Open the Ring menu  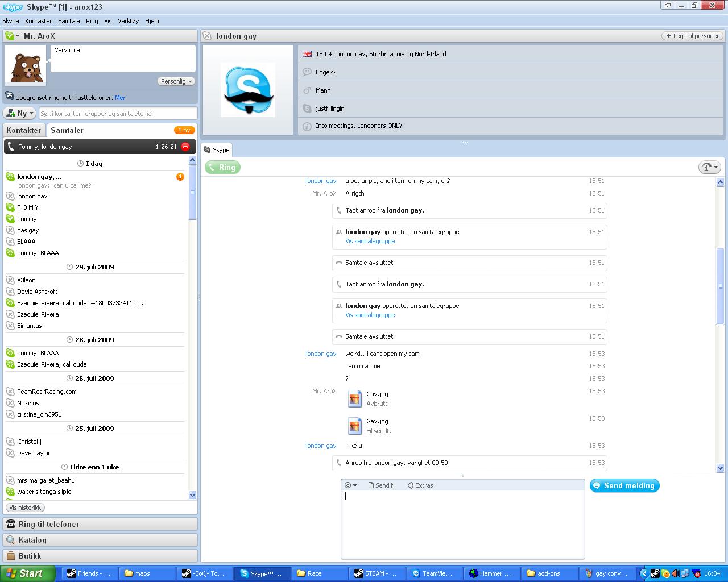92,21
